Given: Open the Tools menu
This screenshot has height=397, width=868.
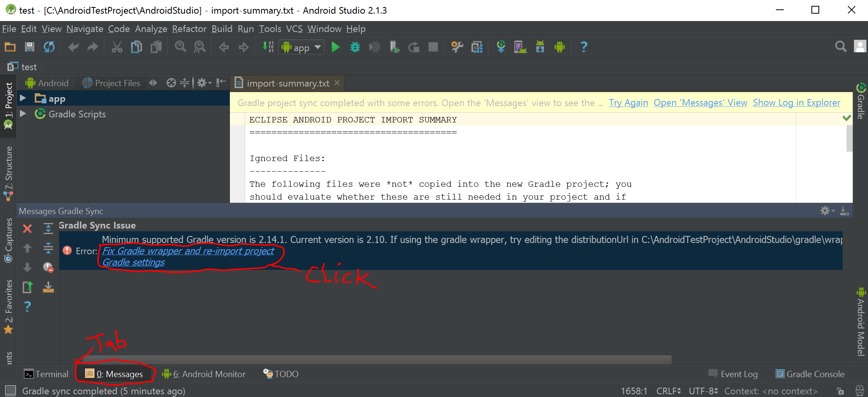Looking at the screenshot, I should click(x=270, y=29).
